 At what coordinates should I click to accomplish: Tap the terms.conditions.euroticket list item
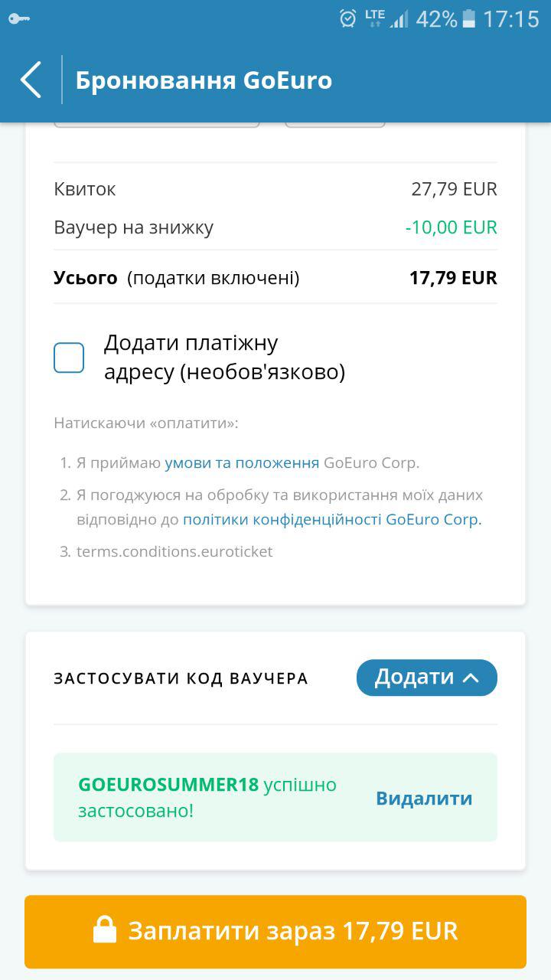[174, 551]
